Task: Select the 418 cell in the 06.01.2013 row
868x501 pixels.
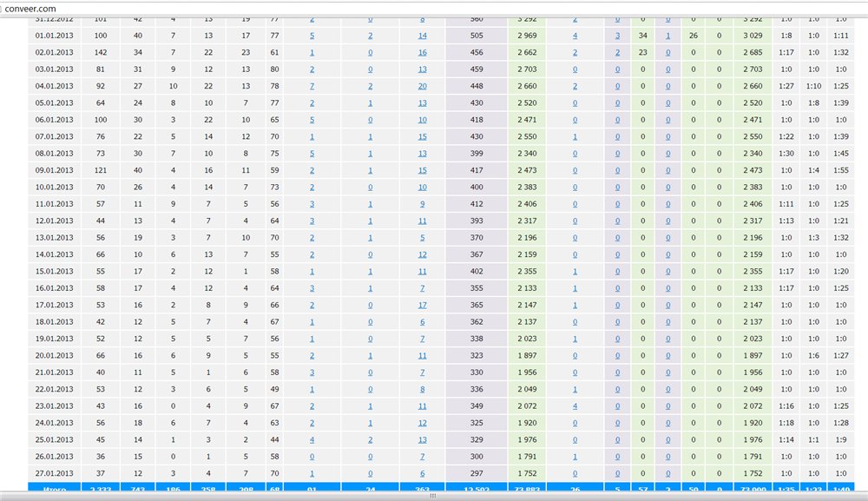Action: [477, 120]
